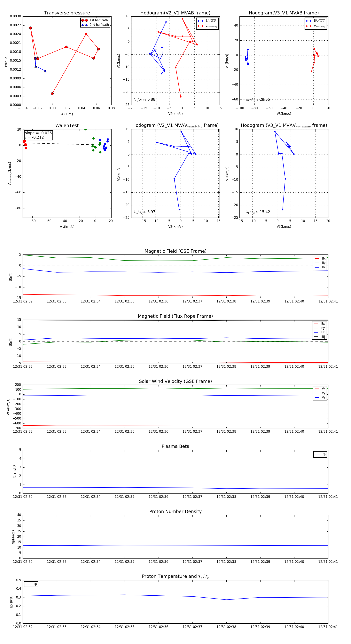Select the "By'" legend entry in Flux Rope plot
Viewport: 351px width, 644px height.
[320, 328]
